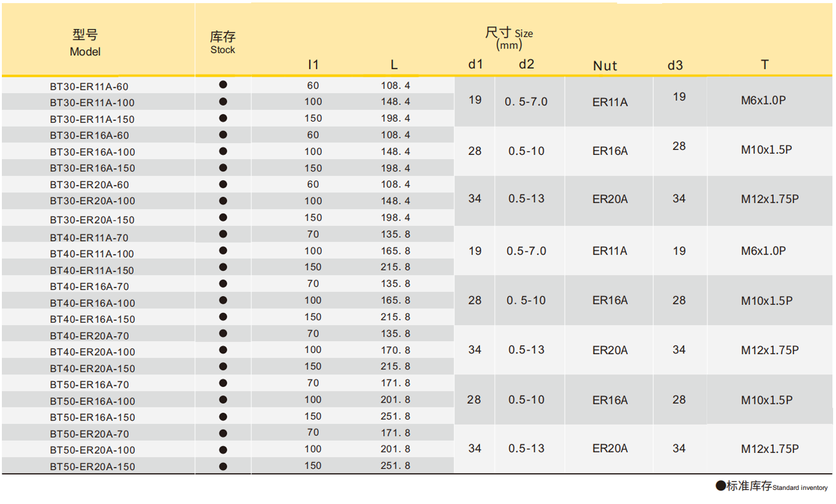Select the BT50-ER16A-150 model name
This screenshot has height=504, width=836.
click(x=92, y=417)
